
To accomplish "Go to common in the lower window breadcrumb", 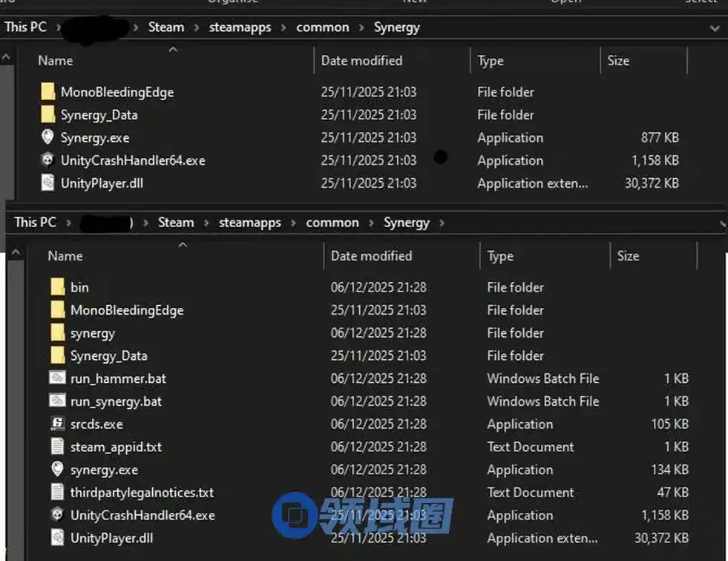I will (x=332, y=223).
